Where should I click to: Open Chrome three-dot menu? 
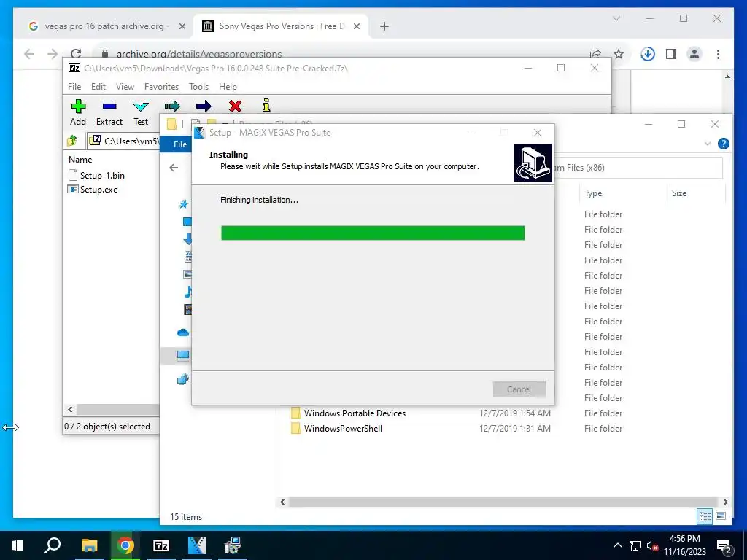718,54
